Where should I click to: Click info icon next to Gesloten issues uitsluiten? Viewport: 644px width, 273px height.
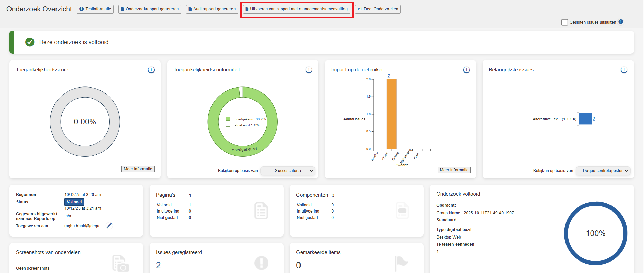coord(621,22)
